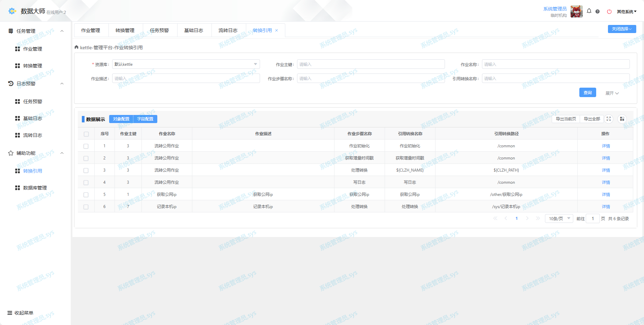Open the 资源库 dropdown

pos(186,64)
